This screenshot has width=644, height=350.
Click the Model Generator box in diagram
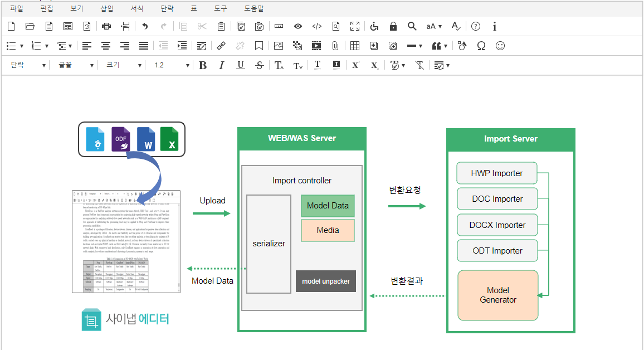497,295
